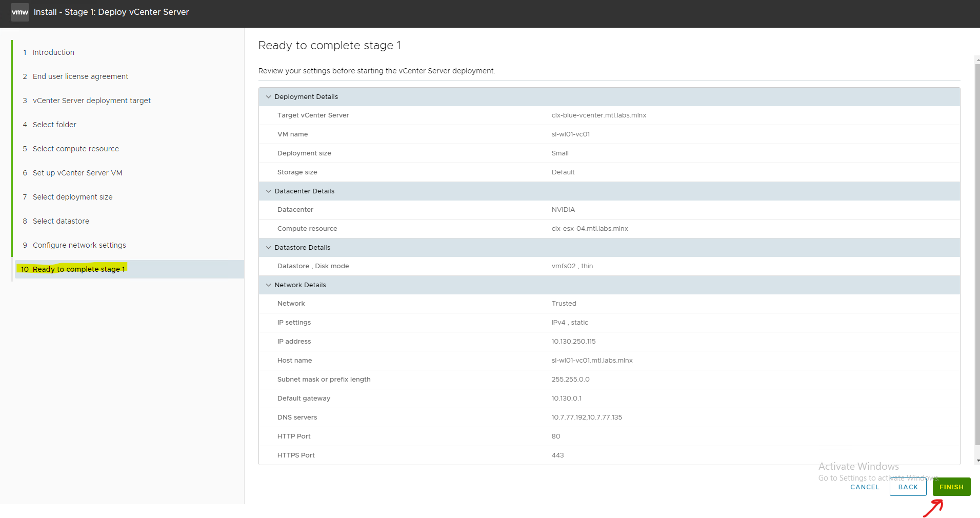Click DNS servers value 10.7.77.192,10.7.77.135
The height and width of the screenshot is (518, 980).
point(587,417)
